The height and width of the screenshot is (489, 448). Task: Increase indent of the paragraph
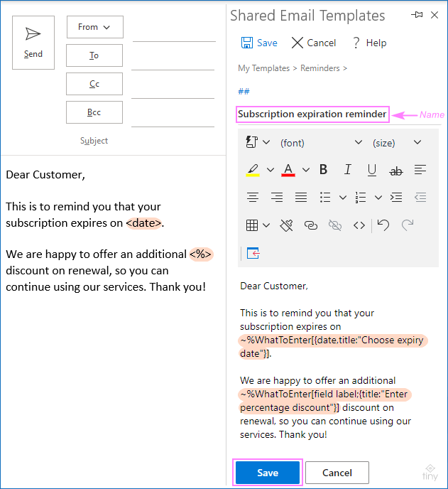tap(396, 198)
